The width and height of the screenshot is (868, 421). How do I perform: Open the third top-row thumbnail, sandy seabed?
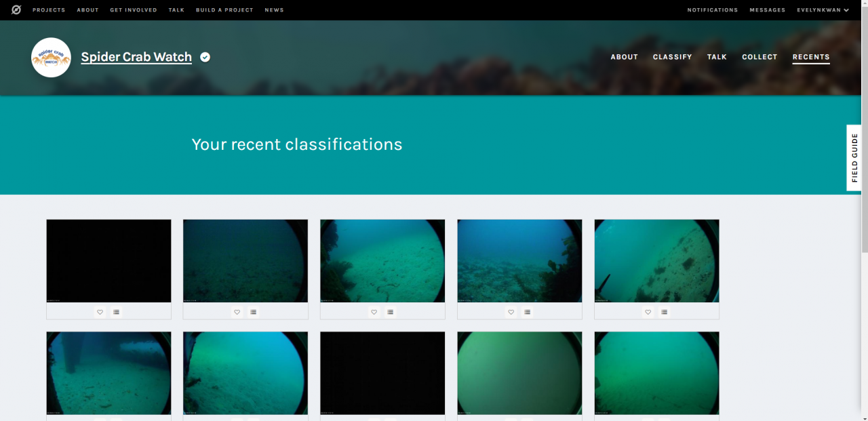pos(382,261)
